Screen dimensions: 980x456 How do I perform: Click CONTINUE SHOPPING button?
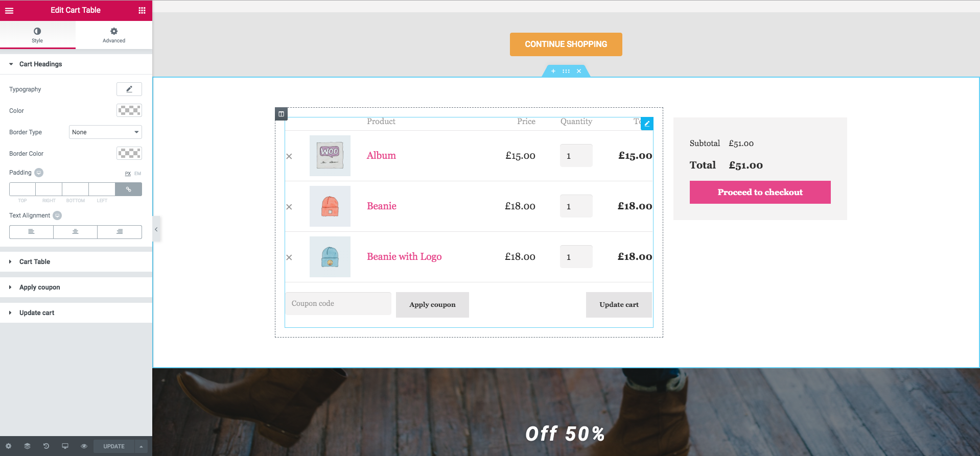[566, 44]
